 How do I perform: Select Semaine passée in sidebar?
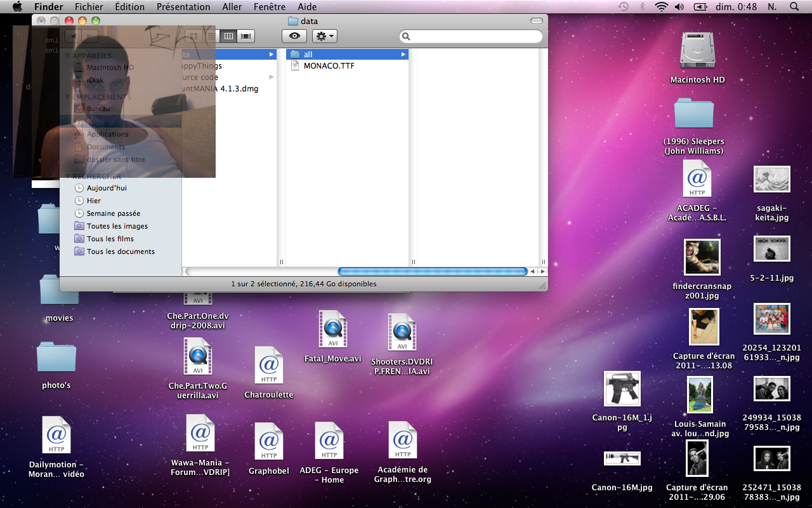click(114, 213)
